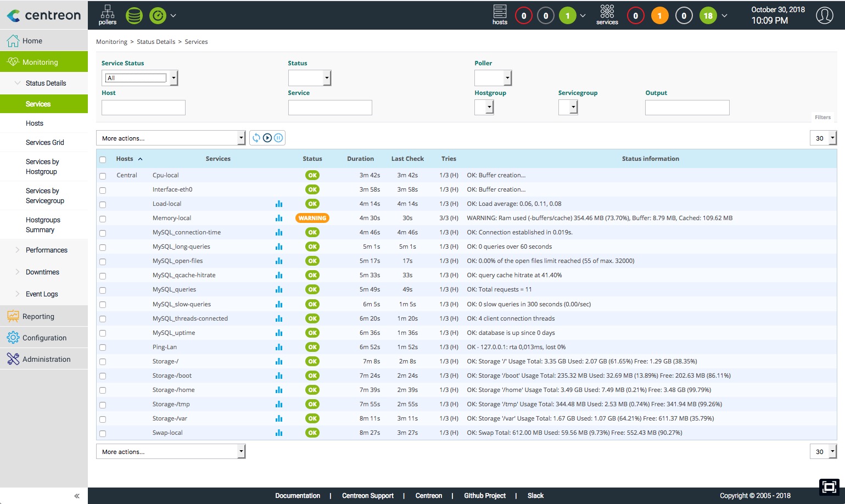Open graph icon for Memory-local service
The width and height of the screenshot is (845, 504).
click(279, 218)
